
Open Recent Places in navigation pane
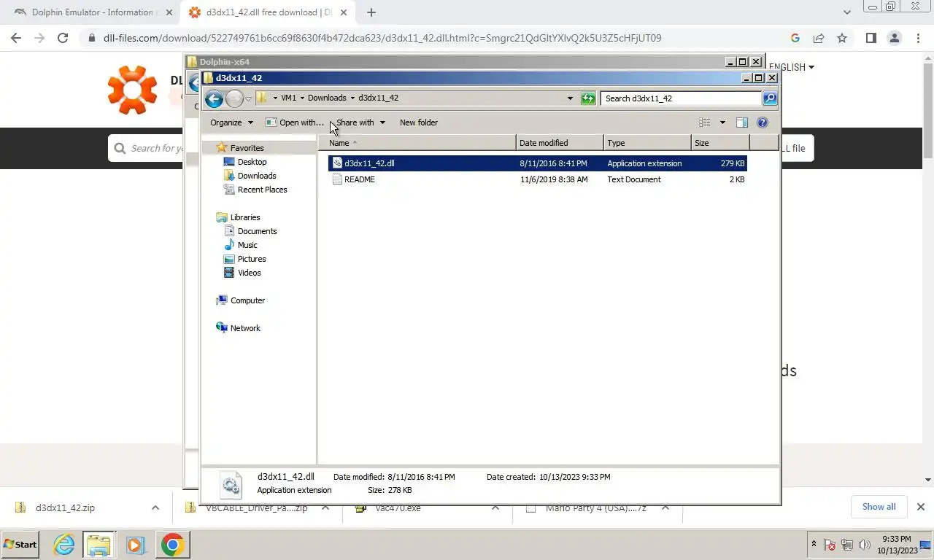point(262,190)
